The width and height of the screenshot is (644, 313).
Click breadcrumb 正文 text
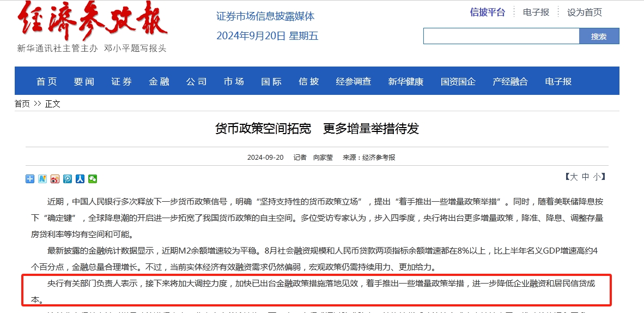(52, 104)
